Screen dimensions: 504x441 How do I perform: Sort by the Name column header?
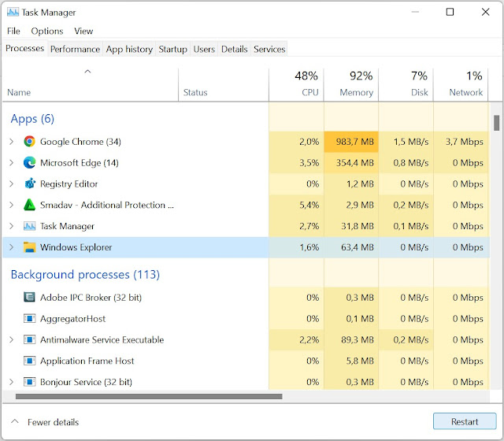pyautogui.click(x=90, y=85)
